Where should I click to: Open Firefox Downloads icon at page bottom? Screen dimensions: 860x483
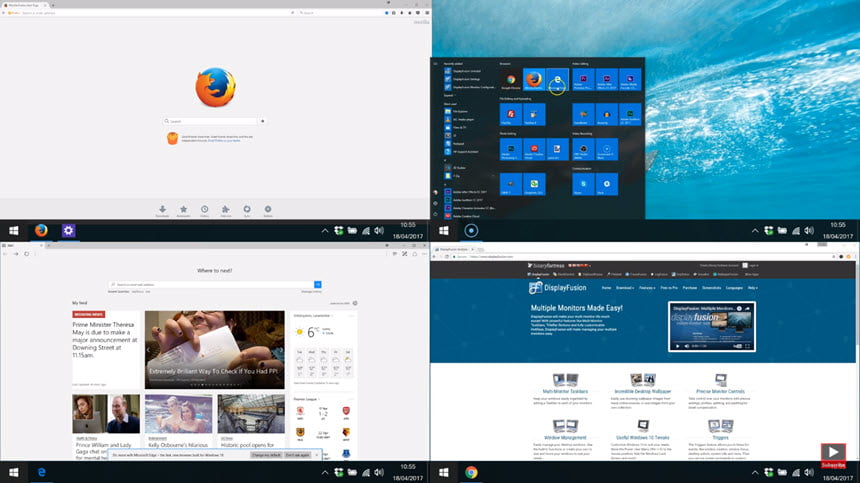point(162,210)
